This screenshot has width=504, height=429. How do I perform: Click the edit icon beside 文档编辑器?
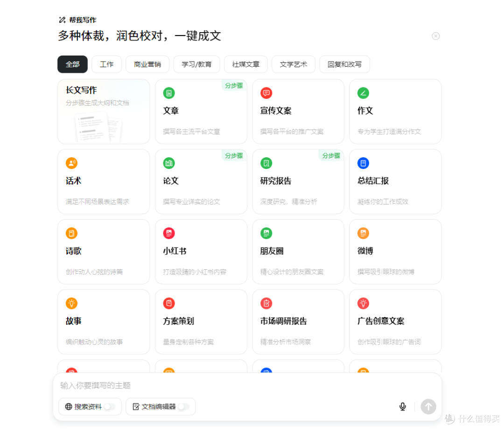[136, 407]
